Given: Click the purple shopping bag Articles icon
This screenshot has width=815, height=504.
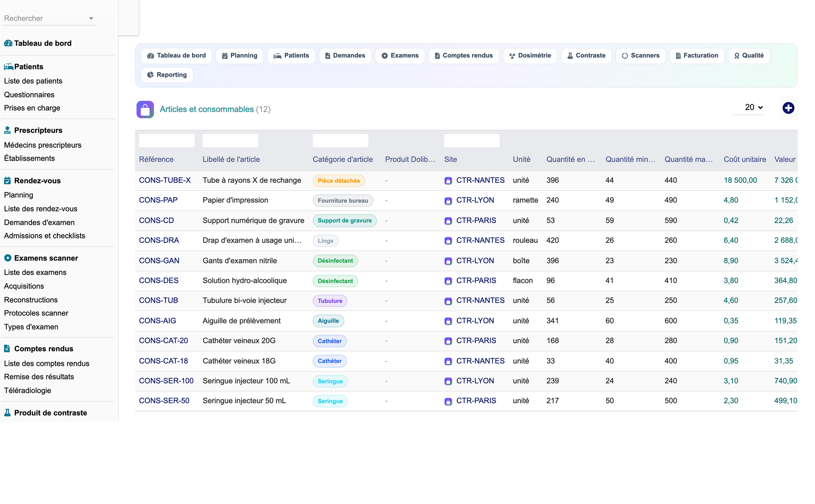Looking at the screenshot, I should (145, 110).
